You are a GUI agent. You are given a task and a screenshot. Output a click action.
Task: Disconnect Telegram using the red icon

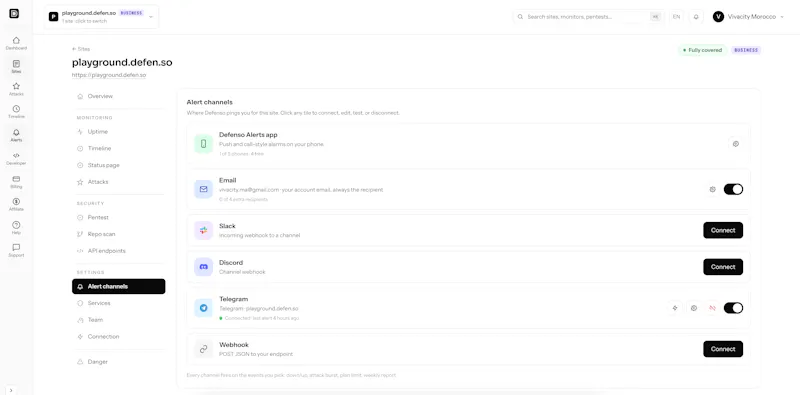click(x=712, y=308)
